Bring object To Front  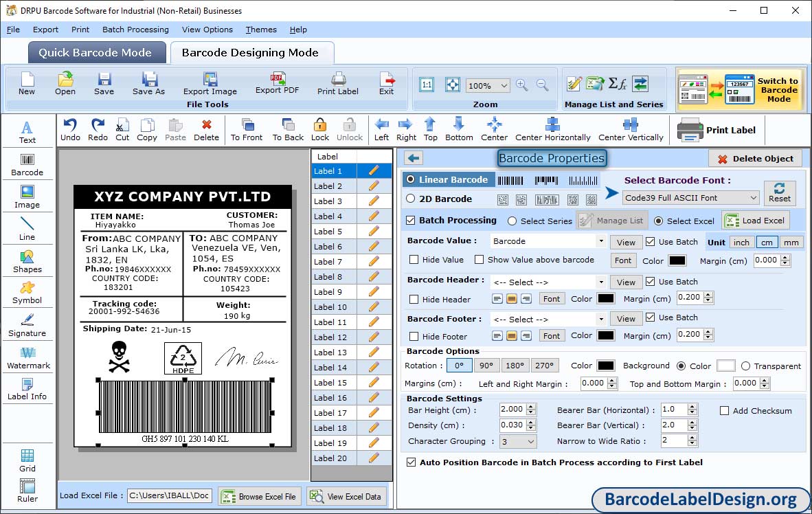[247, 130]
